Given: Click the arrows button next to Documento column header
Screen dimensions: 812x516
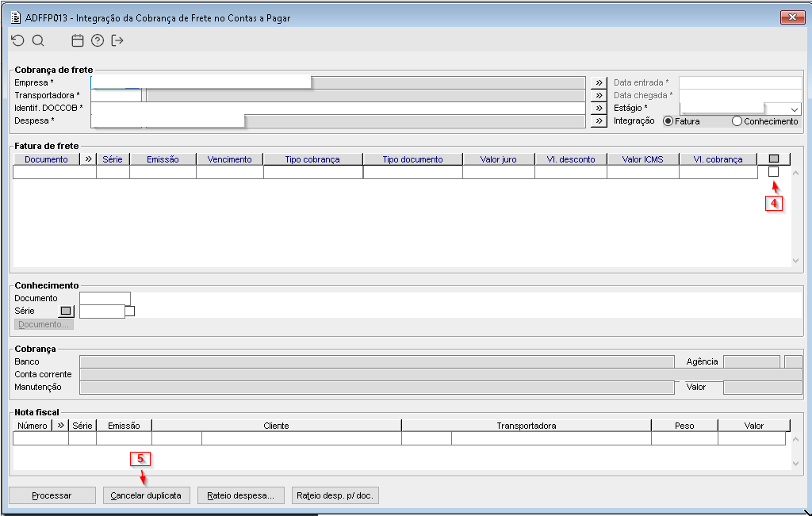Looking at the screenshot, I should (88, 159).
